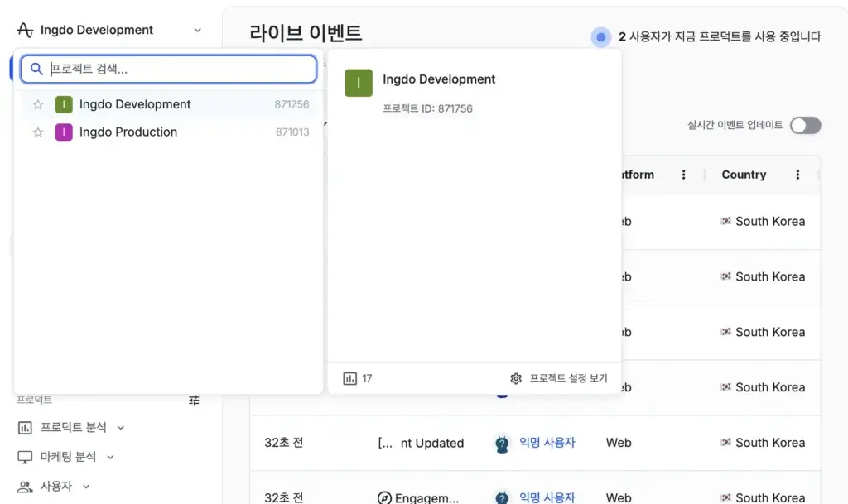Viewport: 848px width, 504px height.
Task: Select Ingdo Production in project list
Action: [169, 132]
